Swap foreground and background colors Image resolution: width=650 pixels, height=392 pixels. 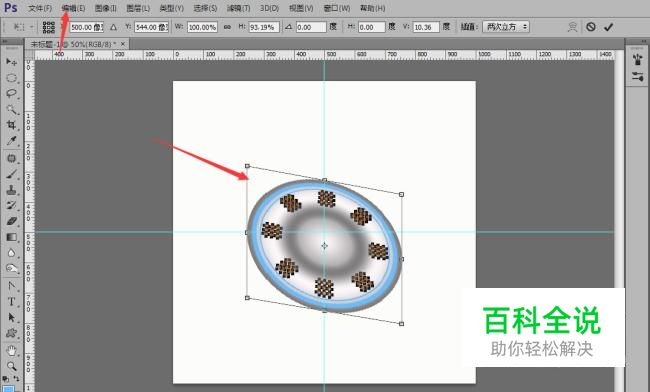16,379
